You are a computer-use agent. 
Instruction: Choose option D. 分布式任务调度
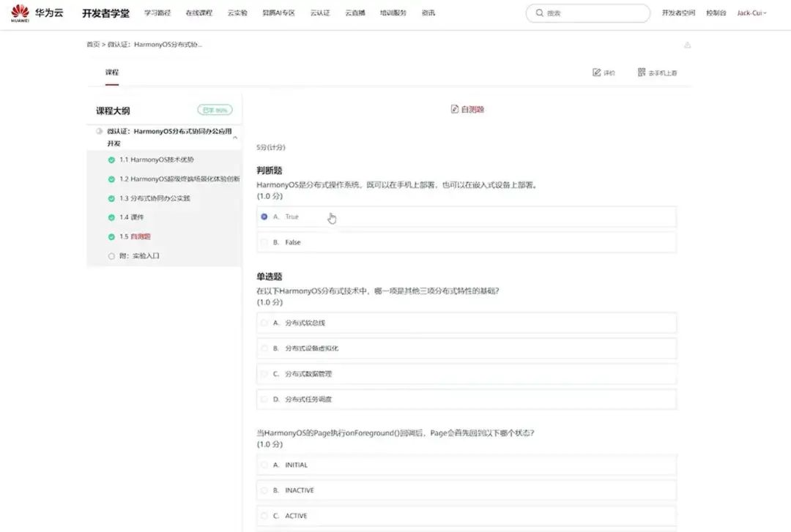coord(466,400)
